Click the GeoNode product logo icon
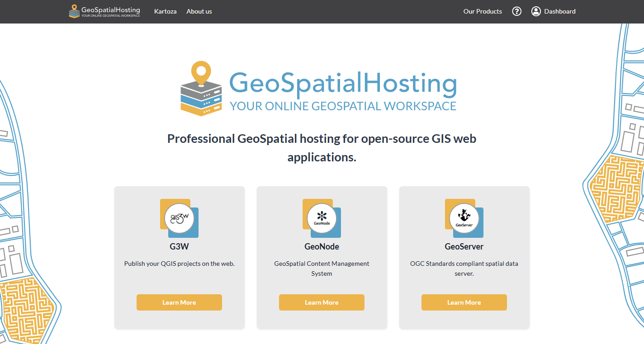Image resolution: width=644 pixels, height=344 pixels. [322, 218]
